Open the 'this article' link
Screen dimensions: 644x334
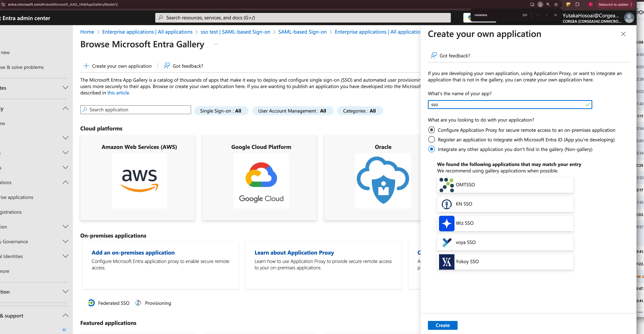click(118, 93)
